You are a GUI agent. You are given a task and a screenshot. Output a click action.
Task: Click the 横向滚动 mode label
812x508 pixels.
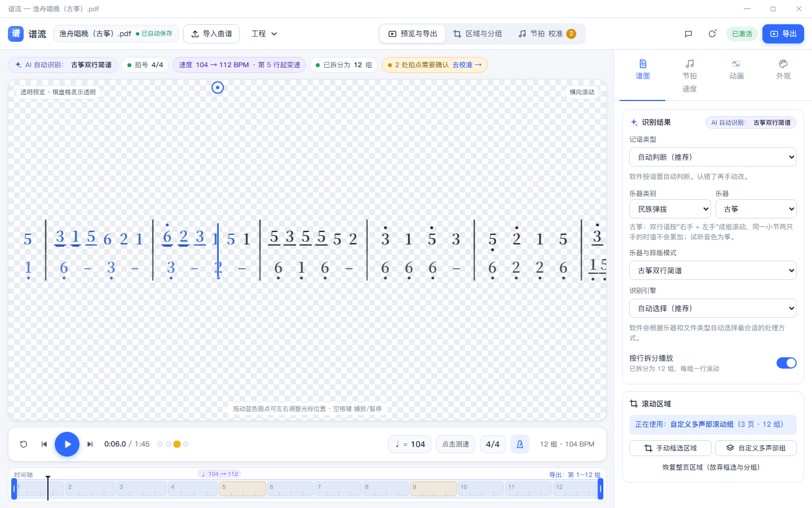582,92
